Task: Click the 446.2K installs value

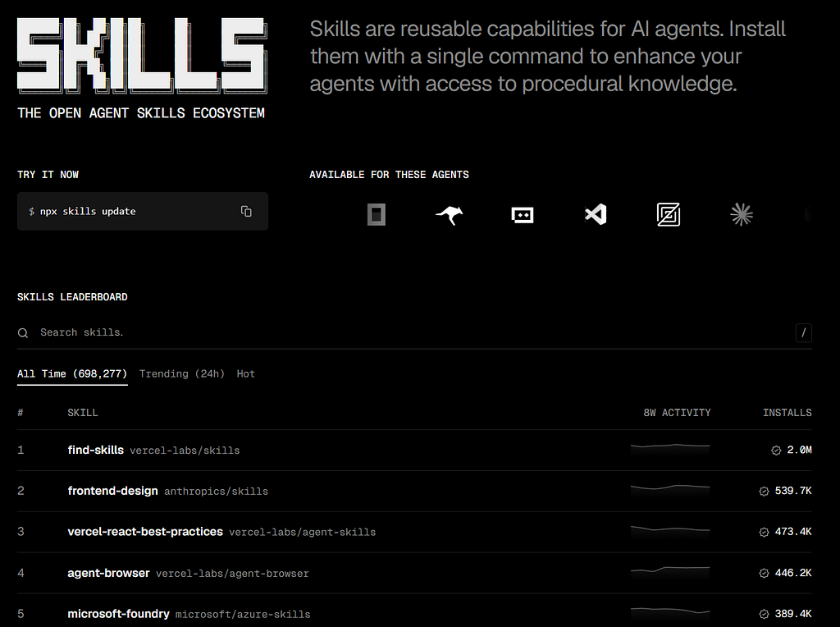Action: coord(793,573)
